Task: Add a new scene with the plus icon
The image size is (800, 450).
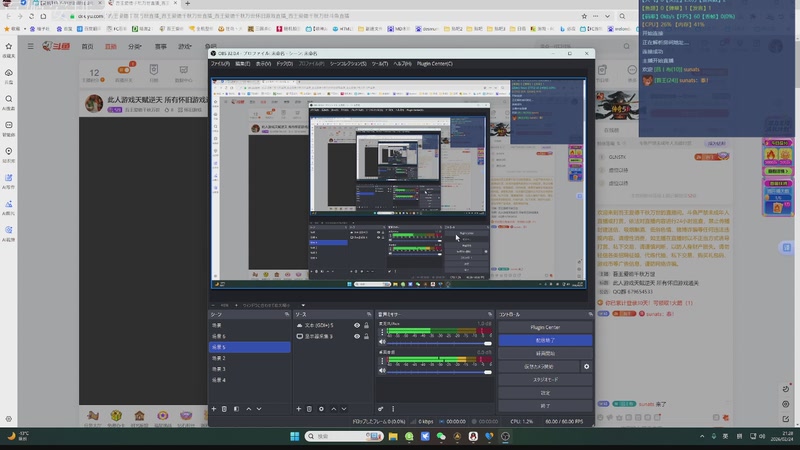Action: click(x=214, y=409)
